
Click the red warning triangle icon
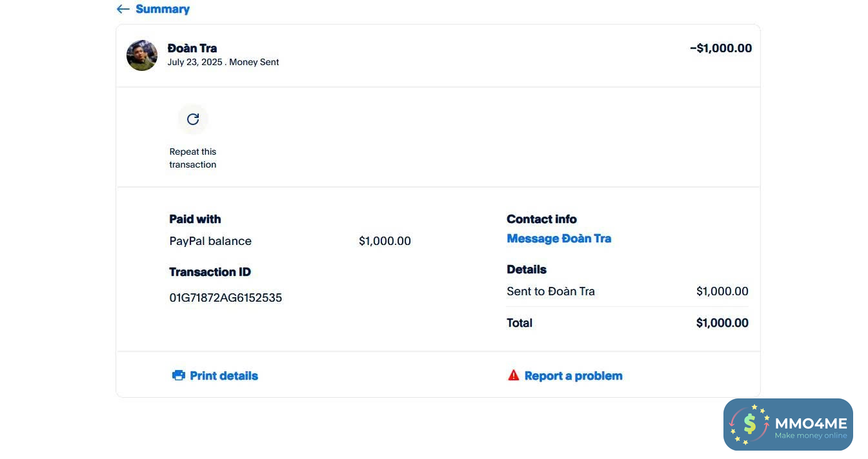tap(513, 375)
